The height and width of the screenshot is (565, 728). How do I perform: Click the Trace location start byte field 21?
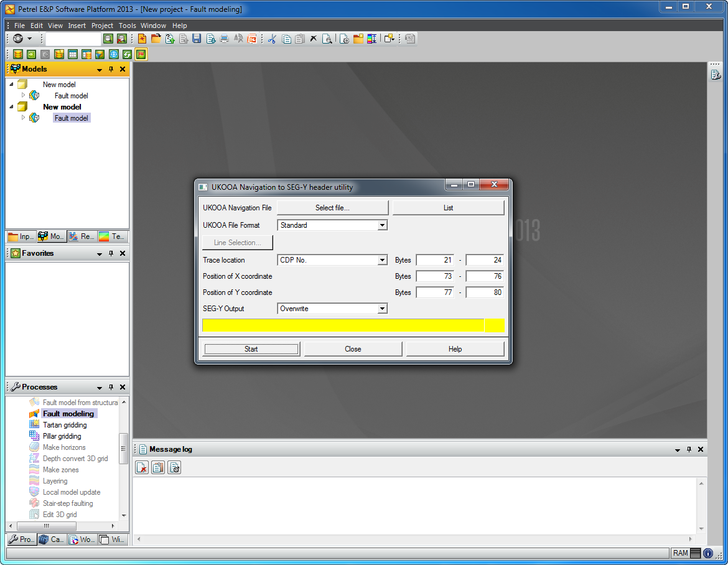pyautogui.click(x=435, y=260)
